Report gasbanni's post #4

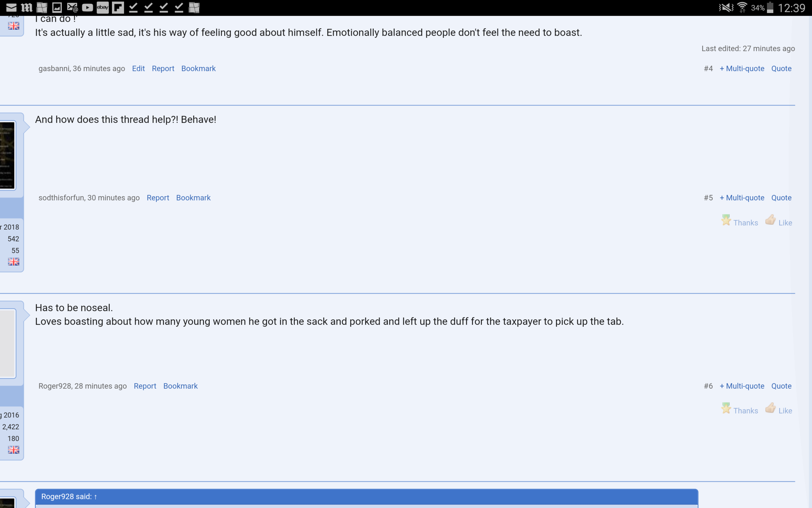tap(163, 68)
